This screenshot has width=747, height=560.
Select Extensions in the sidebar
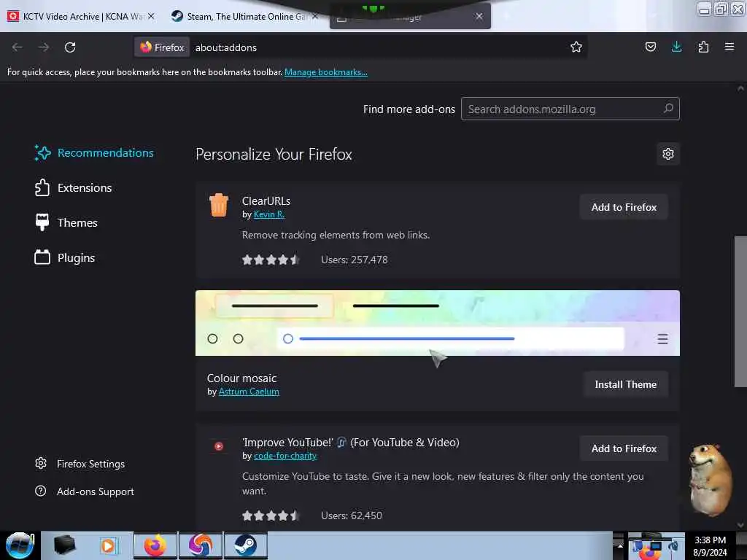click(74, 187)
